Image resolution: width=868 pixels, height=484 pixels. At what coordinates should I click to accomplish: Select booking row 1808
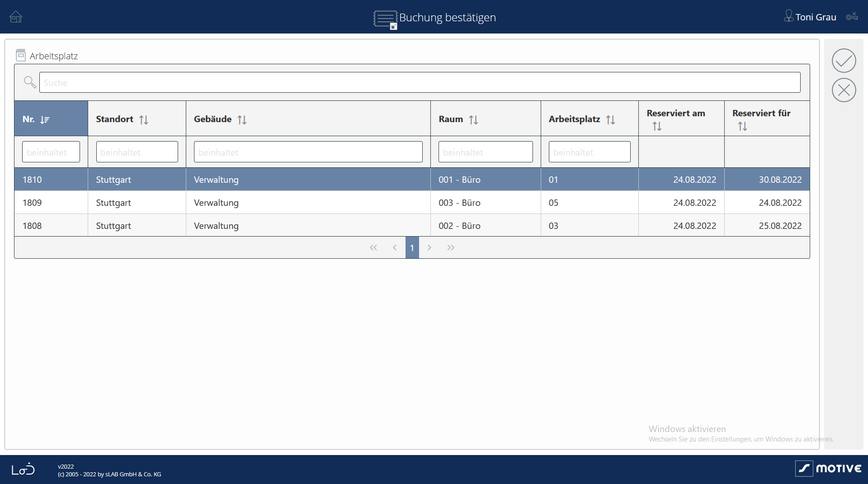tap(412, 225)
